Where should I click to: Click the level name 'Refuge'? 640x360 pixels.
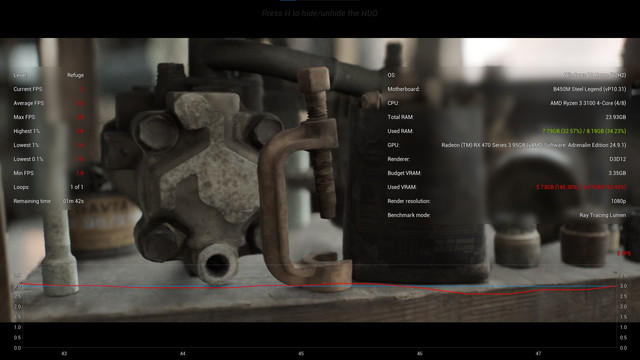[x=76, y=75]
